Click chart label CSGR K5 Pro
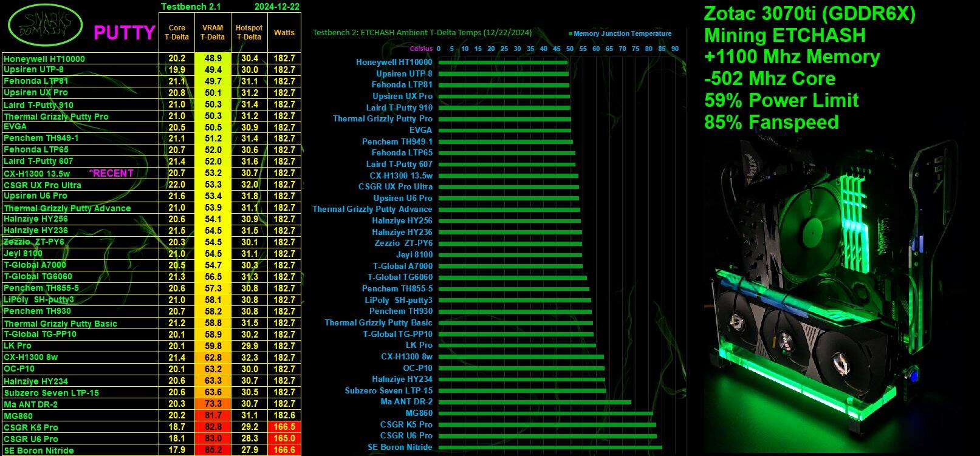Image resolution: width=980 pixels, height=456 pixels. click(x=406, y=424)
